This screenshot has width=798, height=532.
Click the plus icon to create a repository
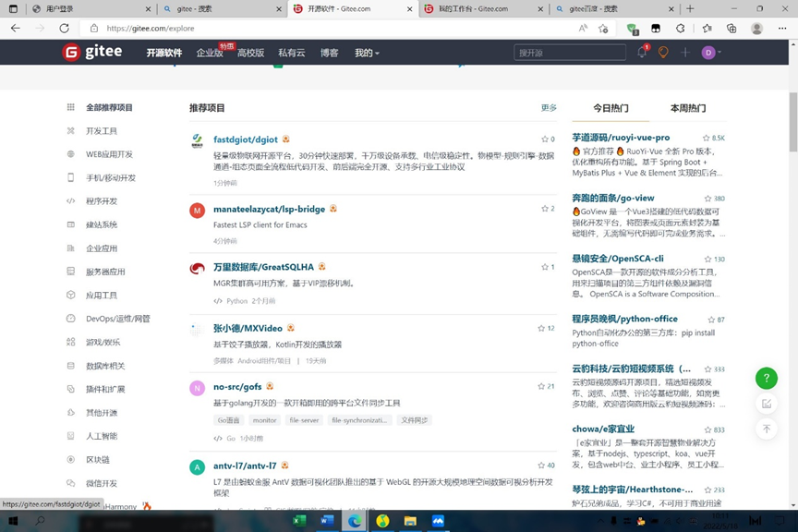pos(684,53)
